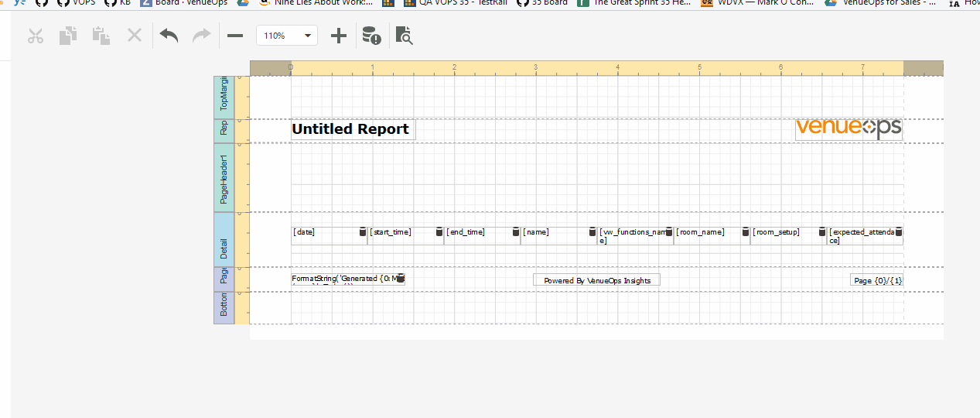This screenshot has width=980, height=418.
Task: Open the 'Nine Lies About Work' bookmark
Action: click(x=316, y=3)
